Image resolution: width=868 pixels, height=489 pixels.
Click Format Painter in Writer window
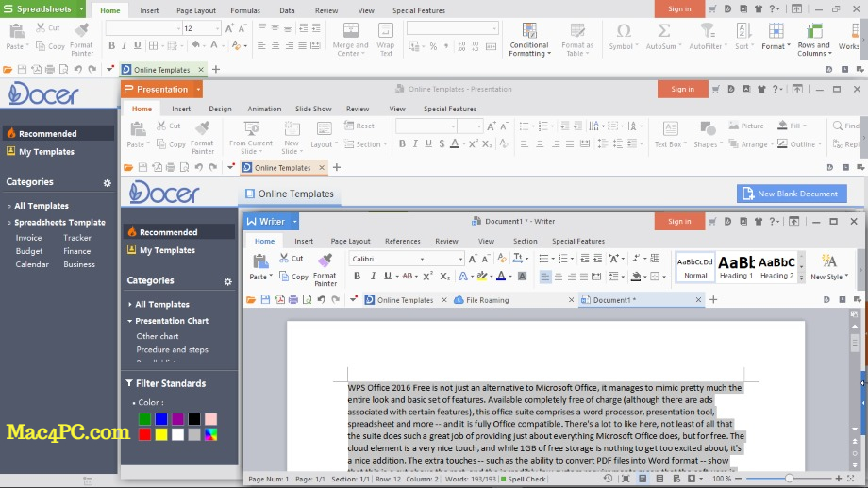tap(325, 270)
